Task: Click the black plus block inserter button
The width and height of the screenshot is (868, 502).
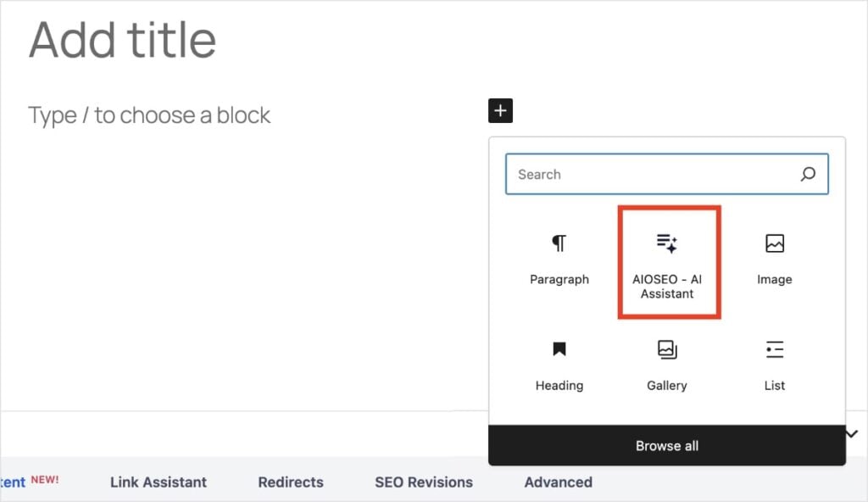Action: pyautogui.click(x=500, y=110)
